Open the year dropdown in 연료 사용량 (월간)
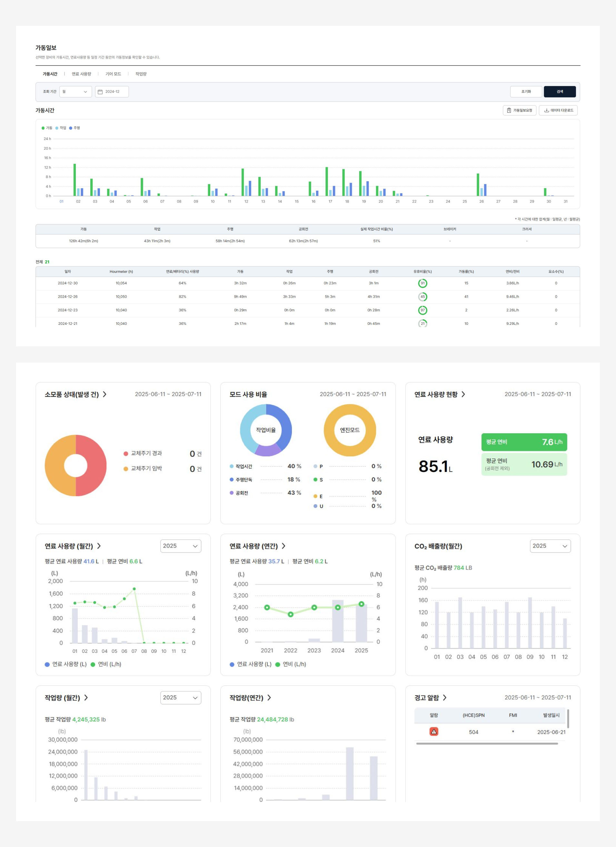This screenshot has width=616, height=847. 180,546
